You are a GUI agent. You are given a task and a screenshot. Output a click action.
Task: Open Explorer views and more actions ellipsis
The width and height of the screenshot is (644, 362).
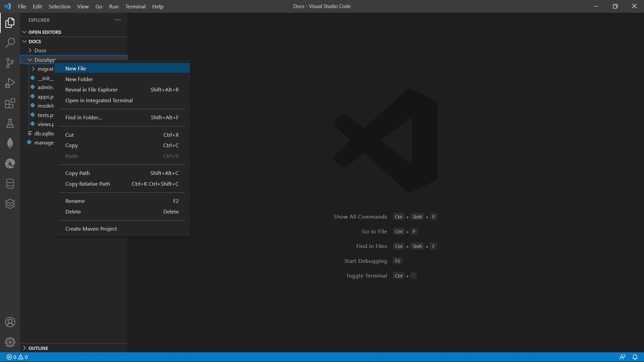(x=118, y=20)
